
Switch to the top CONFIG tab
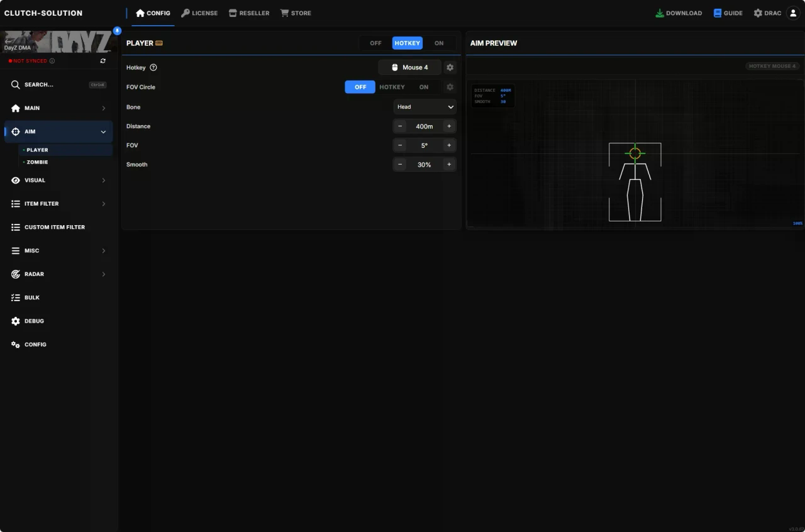pos(153,13)
